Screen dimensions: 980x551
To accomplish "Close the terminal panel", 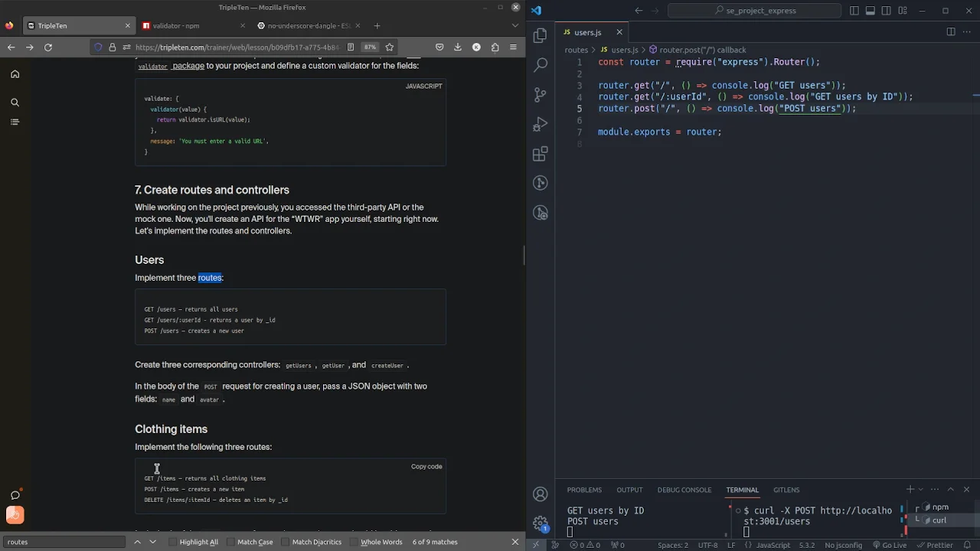I will point(966,489).
